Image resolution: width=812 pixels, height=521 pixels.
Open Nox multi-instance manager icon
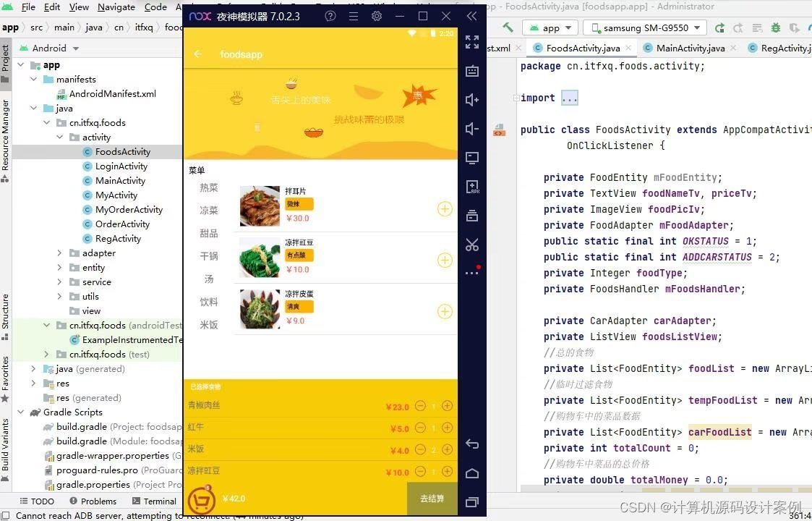tap(471, 215)
